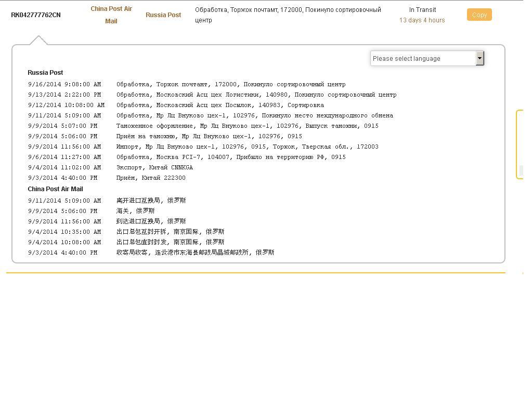Open the Russia Post carrier link
532x398 pixels.
(163, 15)
